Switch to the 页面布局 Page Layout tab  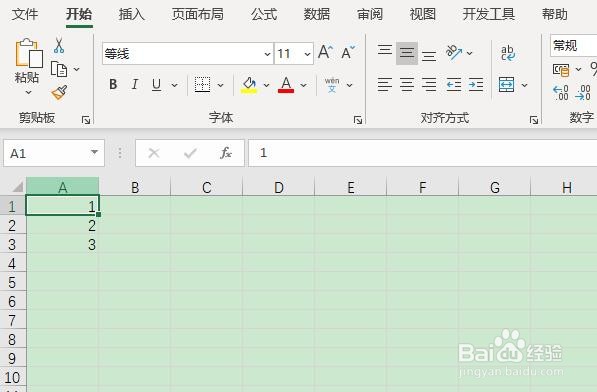[x=198, y=14]
